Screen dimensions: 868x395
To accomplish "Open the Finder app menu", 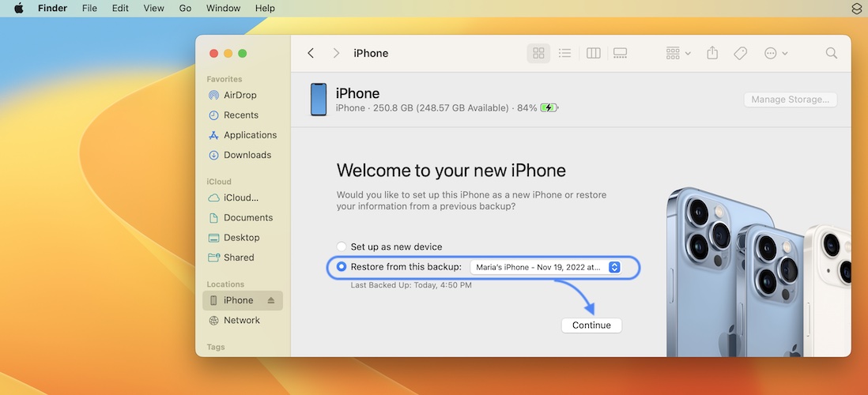I will pos(53,9).
